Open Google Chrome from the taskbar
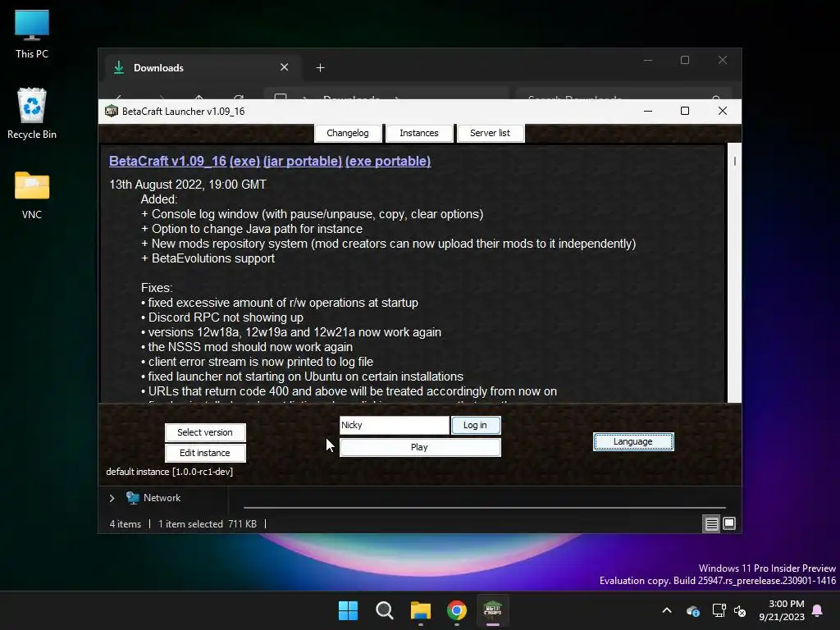This screenshot has height=630, width=840. (x=457, y=610)
